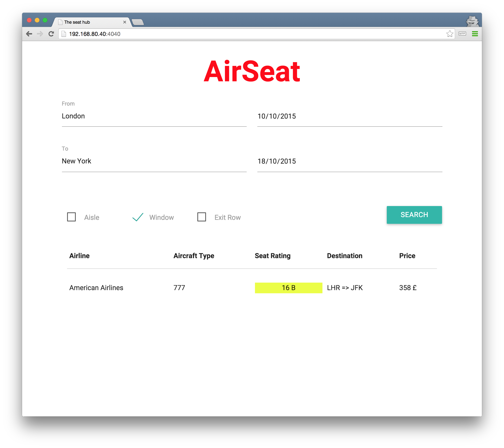Open the green hamburger menu

click(475, 34)
